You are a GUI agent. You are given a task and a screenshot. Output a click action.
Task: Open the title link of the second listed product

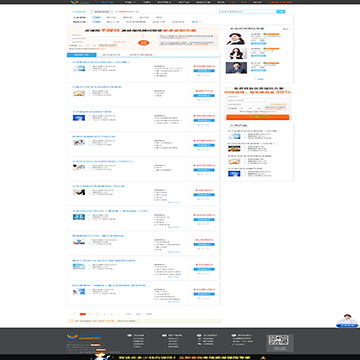point(97,87)
